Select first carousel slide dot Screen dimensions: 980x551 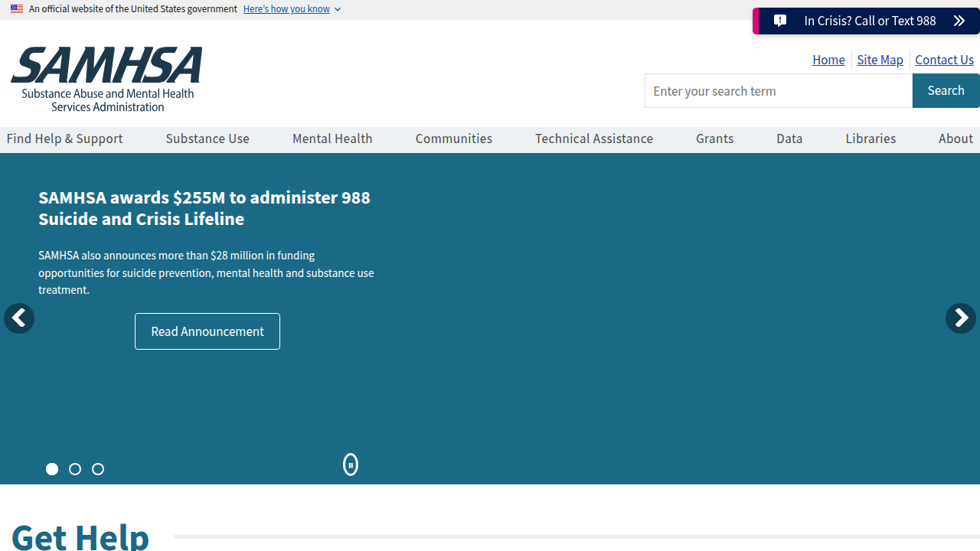tap(52, 469)
